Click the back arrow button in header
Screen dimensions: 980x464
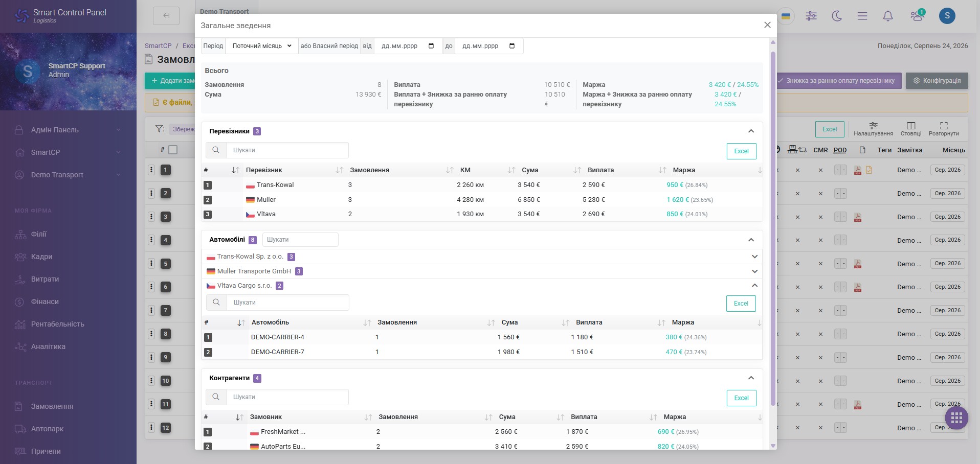coord(166,15)
